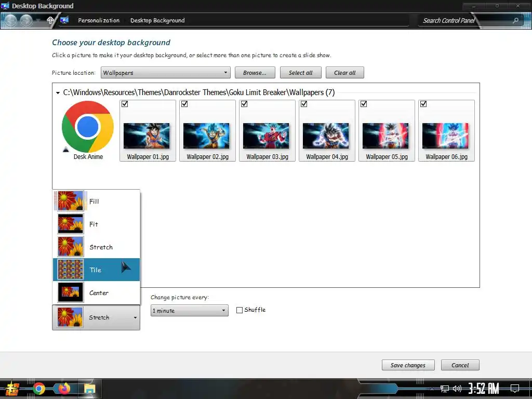Select the Wallpaper 01.jpg thumbnail

tap(147, 136)
